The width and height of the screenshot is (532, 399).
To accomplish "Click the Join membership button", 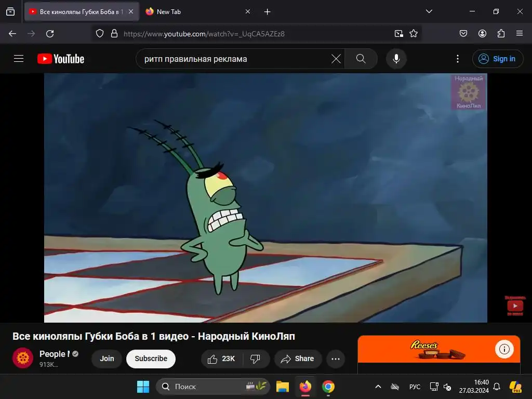I will [x=107, y=358].
